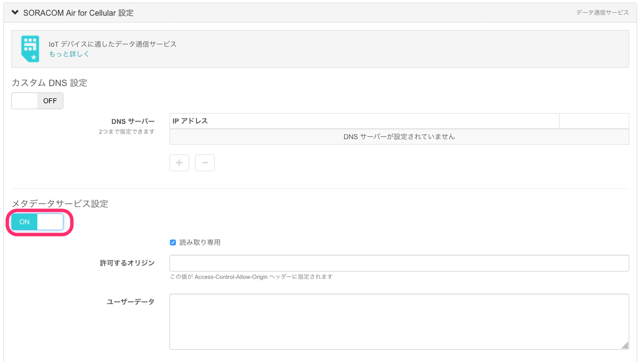Focus the 許可するオリジン input field

[x=399, y=263]
